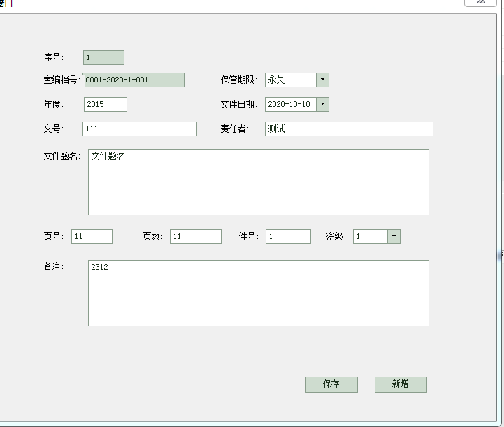Click inside the 备注 text area
Viewport: 504px width, 427px height.
(x=259, y=293)
